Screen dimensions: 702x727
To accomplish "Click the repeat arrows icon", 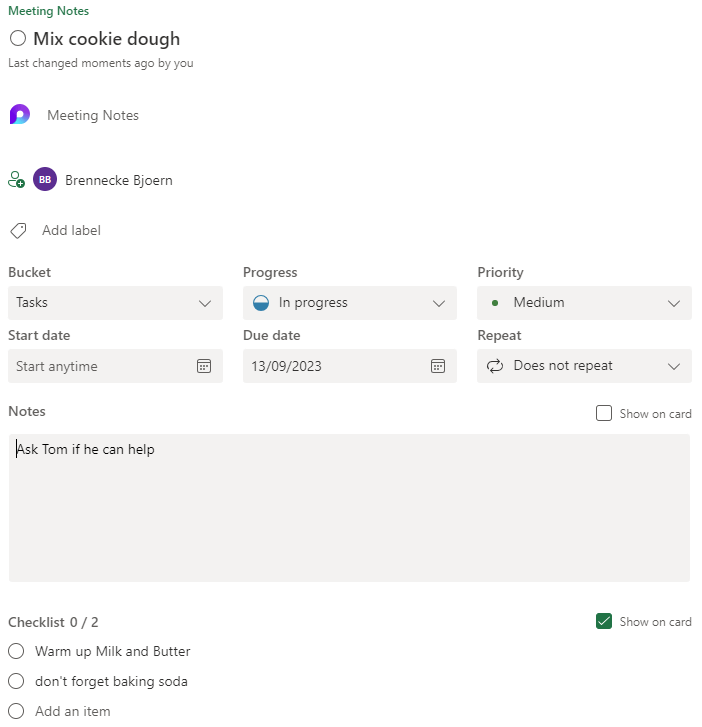I will [495, 366].
